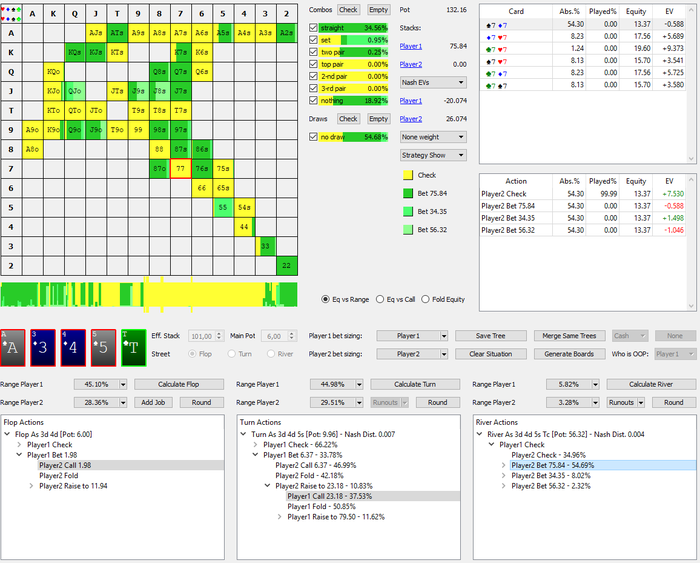Expand Player2 Raise to 11.94 node
Screen dimensions: 700x563
point(31,486)
